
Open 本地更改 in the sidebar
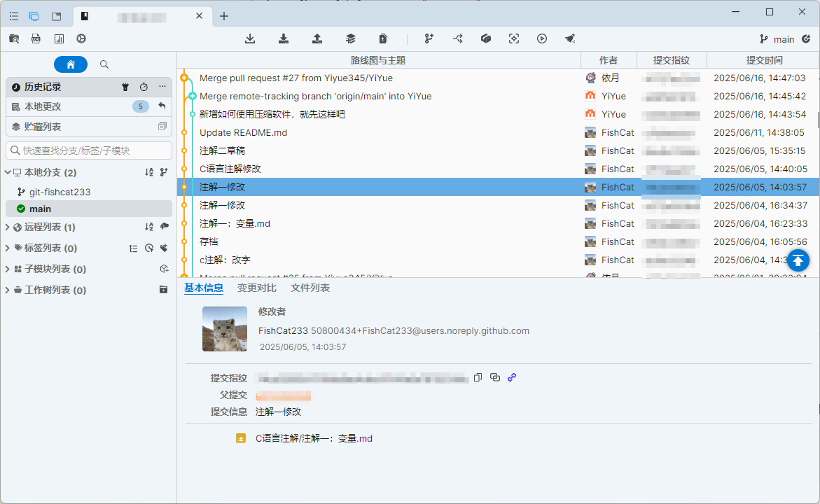(43, 106)
